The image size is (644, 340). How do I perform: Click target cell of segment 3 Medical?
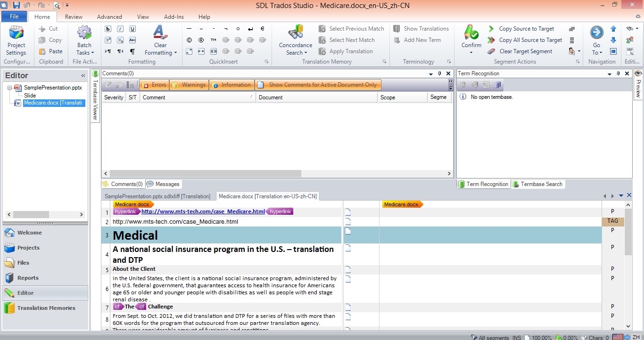tap(490, 235)
